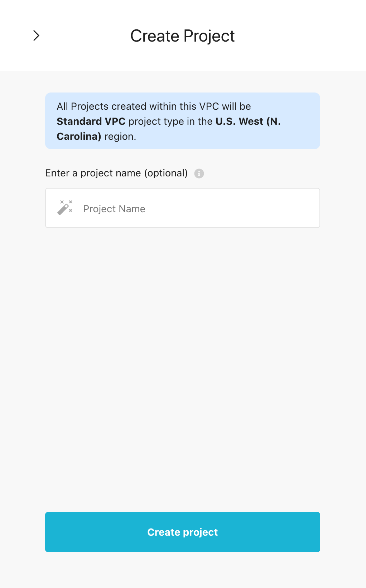Expand navigation using the top-left arrow
The width and height of the screenshot is (366, 588).
pos(36,35)
